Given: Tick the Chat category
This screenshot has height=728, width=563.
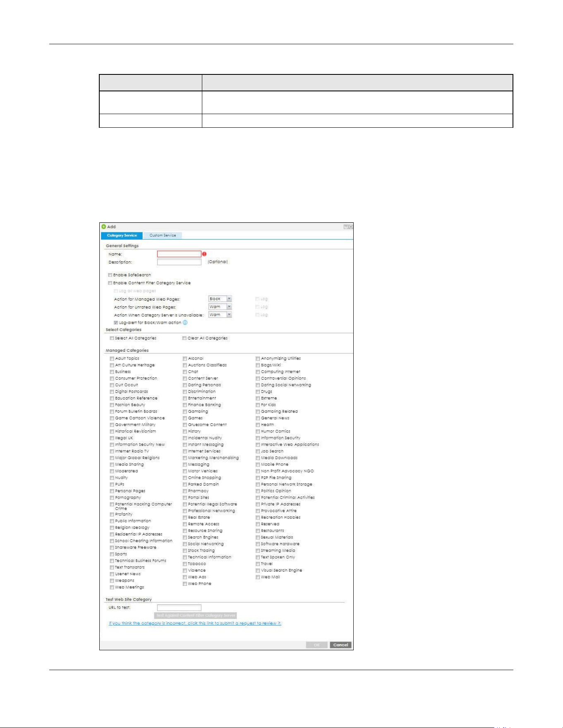Looking at the screenshot, I should click(x=185, y=372).
